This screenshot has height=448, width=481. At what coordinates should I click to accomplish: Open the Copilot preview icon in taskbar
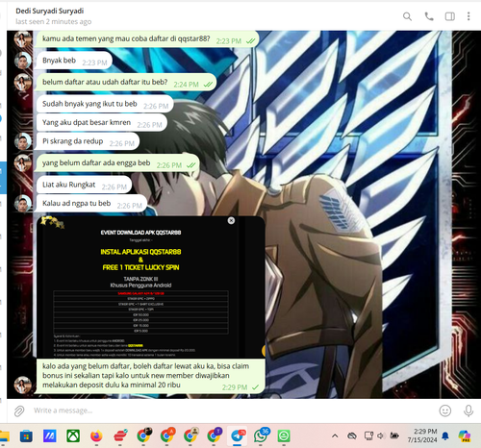point(465,436)
